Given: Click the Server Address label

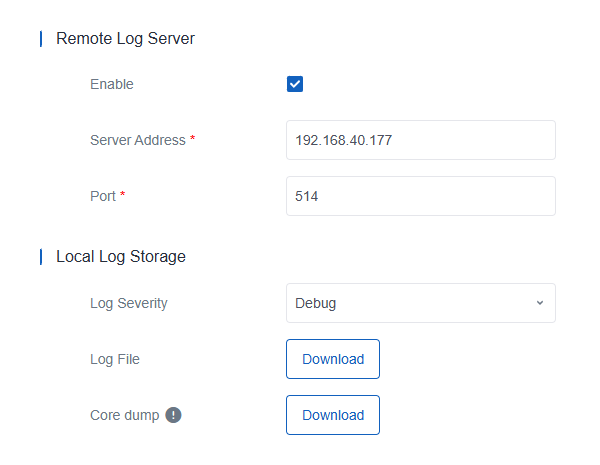Looking at the screenshot, I should tap(138, 140).
